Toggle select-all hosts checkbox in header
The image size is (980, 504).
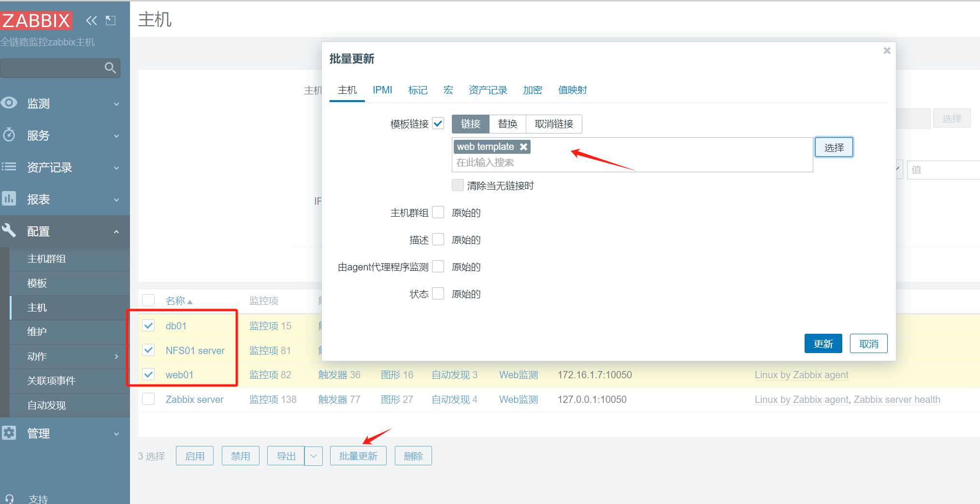[148, 300]
